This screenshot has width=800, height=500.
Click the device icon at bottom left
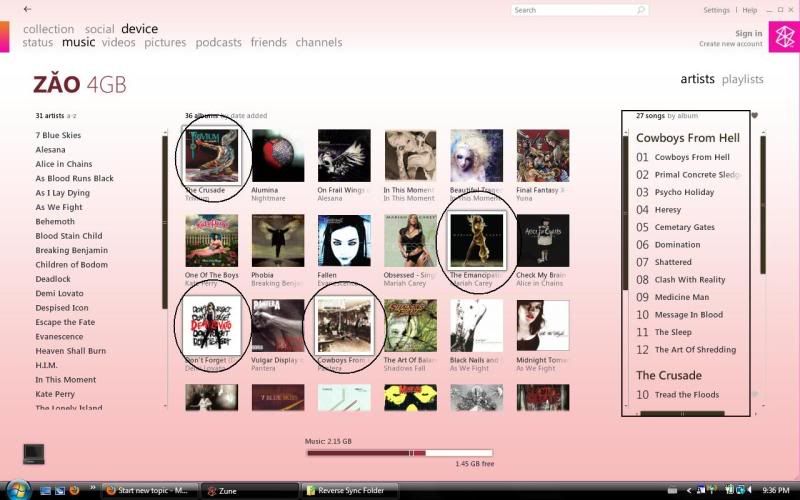pos(34,454)
